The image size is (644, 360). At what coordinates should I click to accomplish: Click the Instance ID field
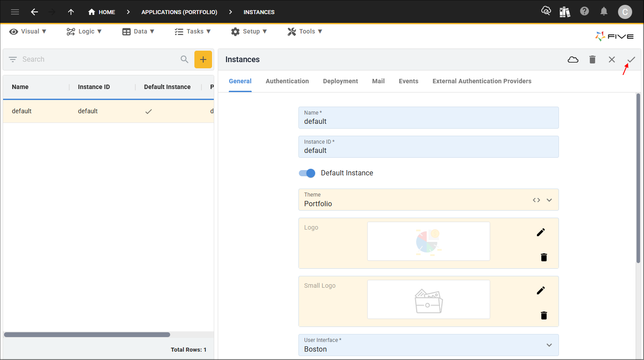point(428,147)
